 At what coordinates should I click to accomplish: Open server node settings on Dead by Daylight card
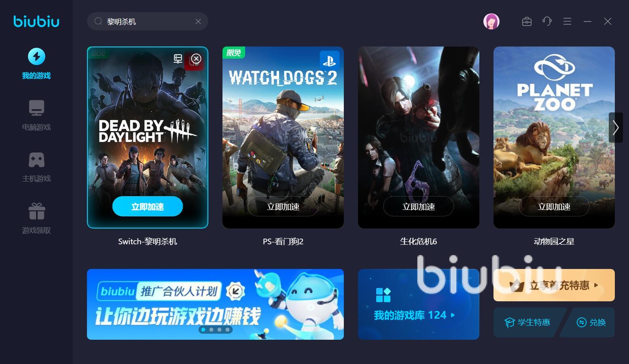pyautogui.click(x=178, y=59)
